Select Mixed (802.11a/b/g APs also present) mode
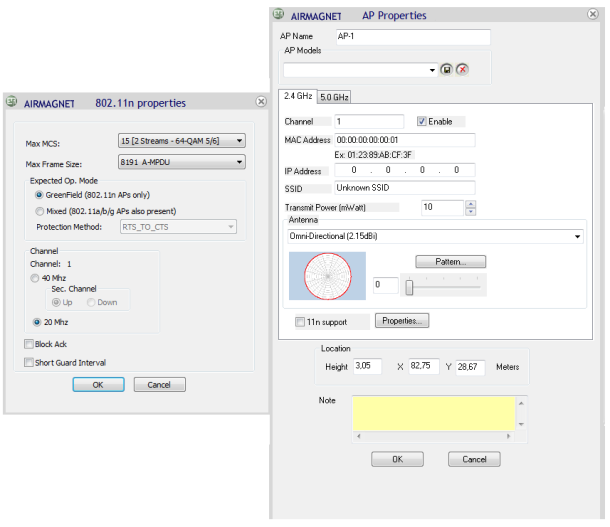 [39, 211]
